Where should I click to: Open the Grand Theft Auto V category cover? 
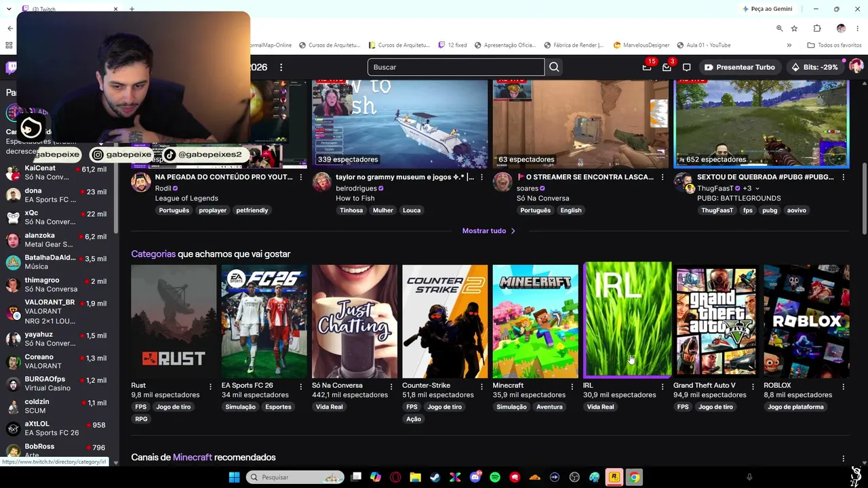[716, 321]
